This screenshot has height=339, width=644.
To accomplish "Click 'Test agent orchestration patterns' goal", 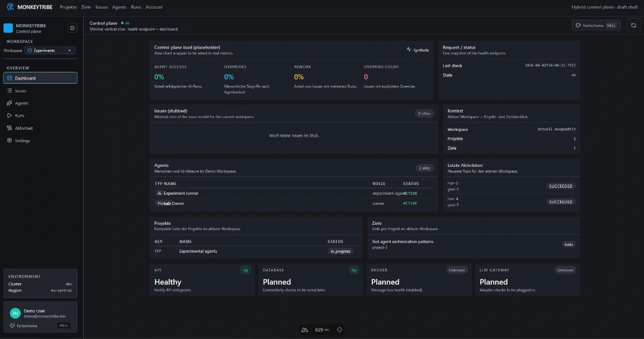I will pyautogui.click(x=402, y=241).
